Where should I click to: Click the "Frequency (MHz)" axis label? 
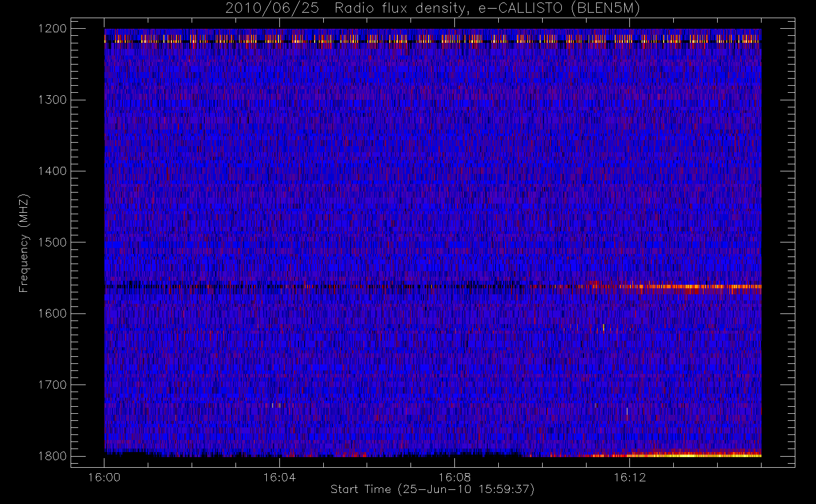(x=24, y=243)
